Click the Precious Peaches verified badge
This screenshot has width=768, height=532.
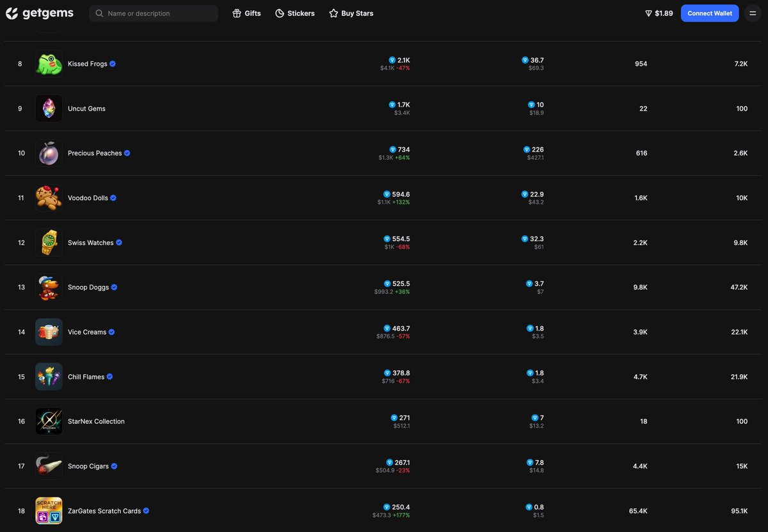point(127,153)
